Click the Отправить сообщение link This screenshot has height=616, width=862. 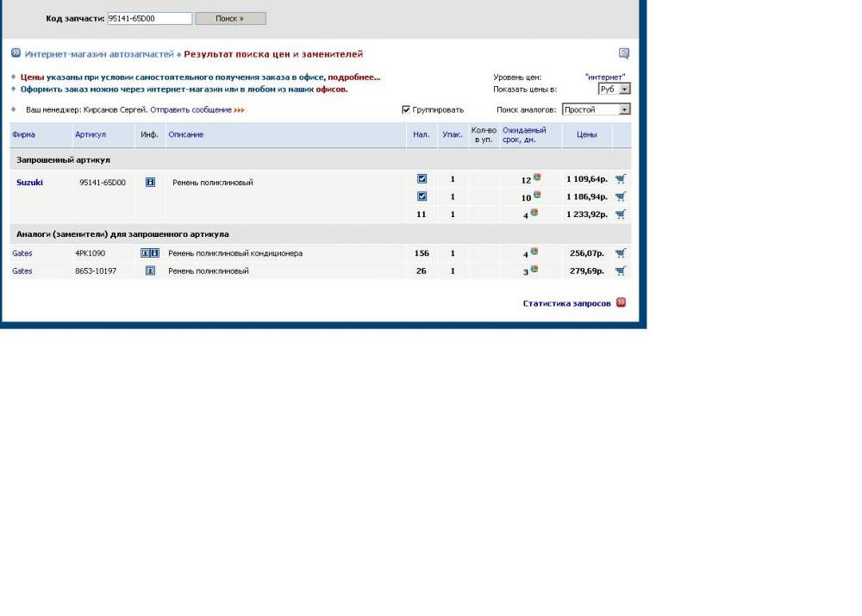[191, 109]
